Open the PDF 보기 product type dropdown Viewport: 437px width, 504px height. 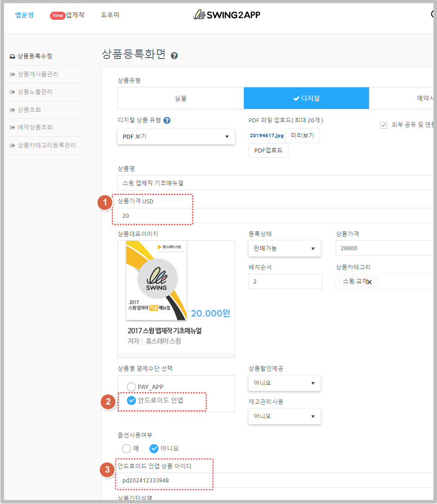tap(176, 136)
